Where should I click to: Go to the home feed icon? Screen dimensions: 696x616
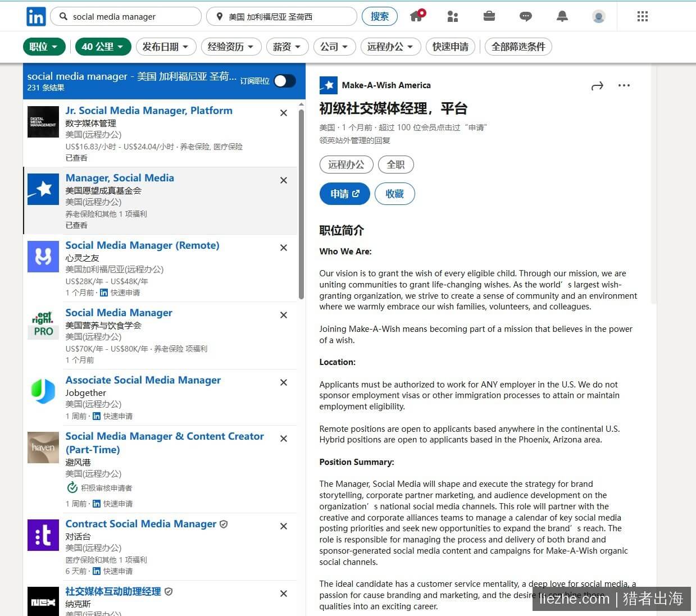[x=417, y=16]
